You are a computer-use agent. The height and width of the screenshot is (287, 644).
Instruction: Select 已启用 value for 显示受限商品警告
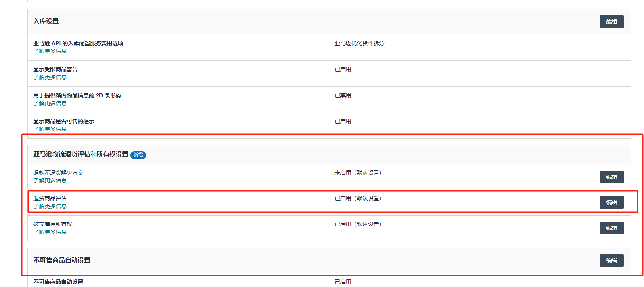[343, 69]
